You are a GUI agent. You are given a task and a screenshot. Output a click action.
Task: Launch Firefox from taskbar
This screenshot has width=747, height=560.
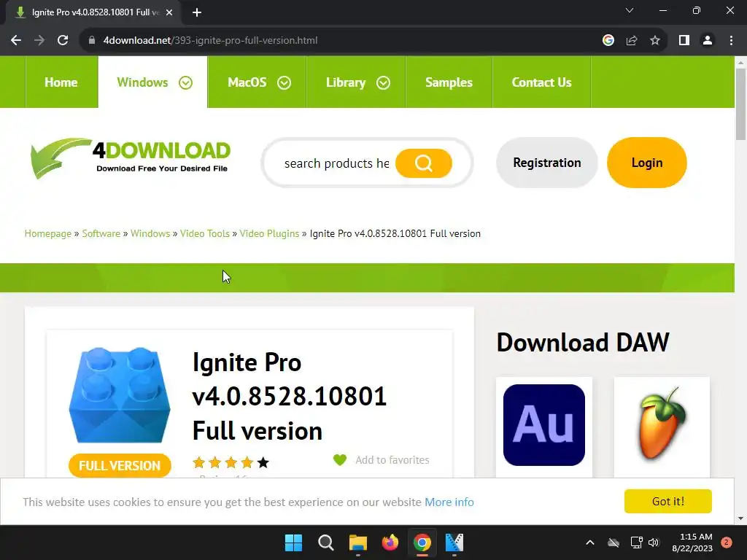(x=390, y=542)
